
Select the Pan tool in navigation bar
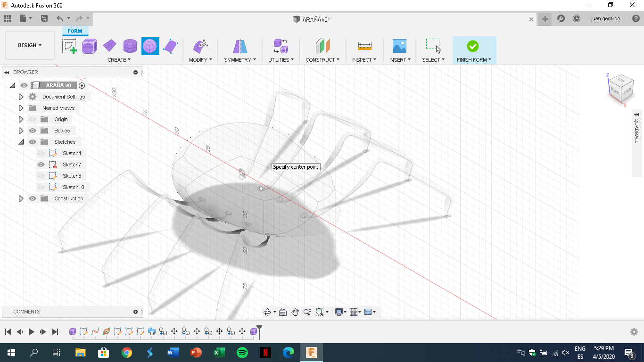coord(295,312)
